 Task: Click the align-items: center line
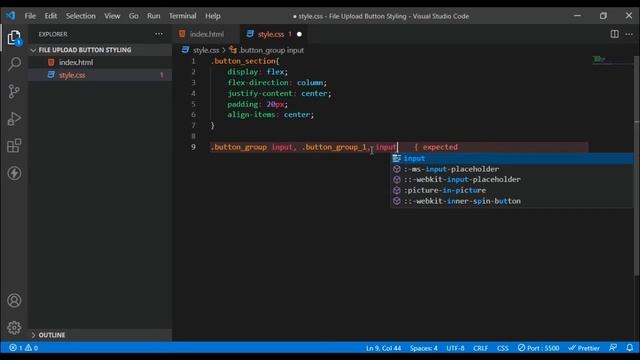click(x=271, y=115)
